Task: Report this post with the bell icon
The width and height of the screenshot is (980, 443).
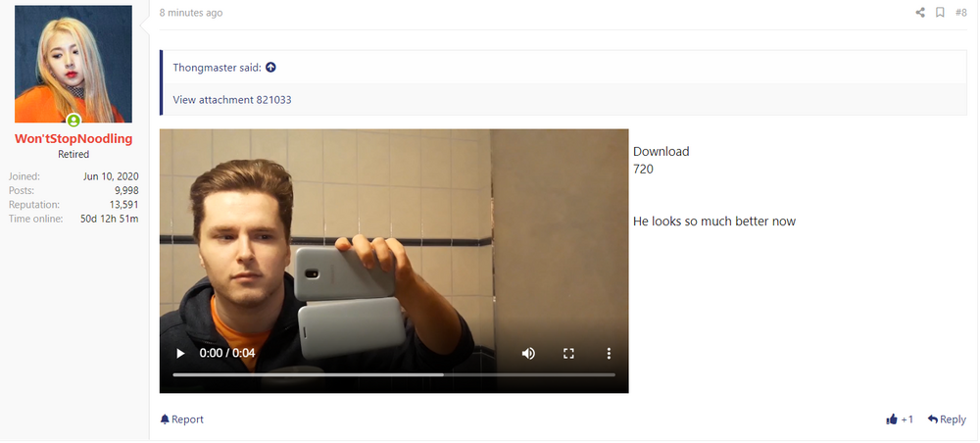Action: click(181, 419)
